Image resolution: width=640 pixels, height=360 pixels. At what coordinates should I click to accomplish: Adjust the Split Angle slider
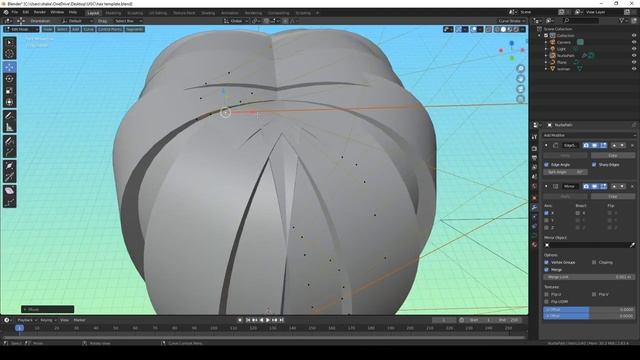pos(565,172)
